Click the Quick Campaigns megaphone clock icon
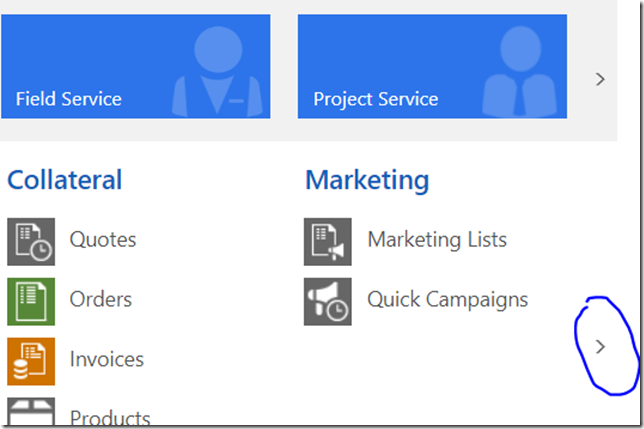 click(328, 302)
